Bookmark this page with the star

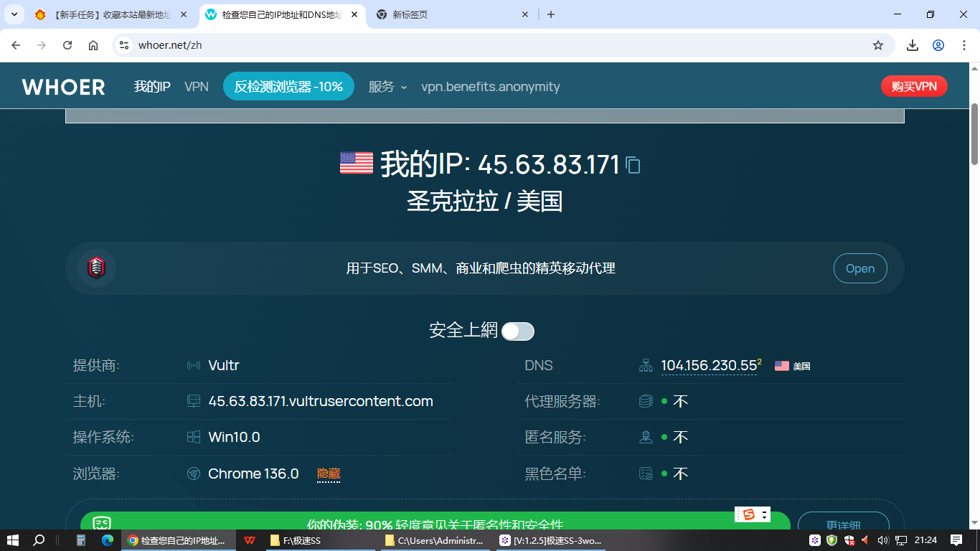click(x=878, y=45)
